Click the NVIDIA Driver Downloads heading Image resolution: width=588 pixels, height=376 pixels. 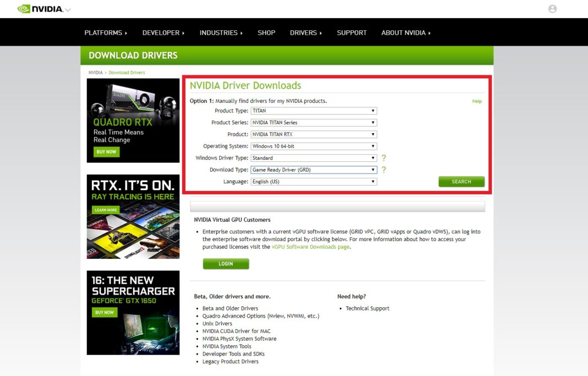click(x=245, y=85)
